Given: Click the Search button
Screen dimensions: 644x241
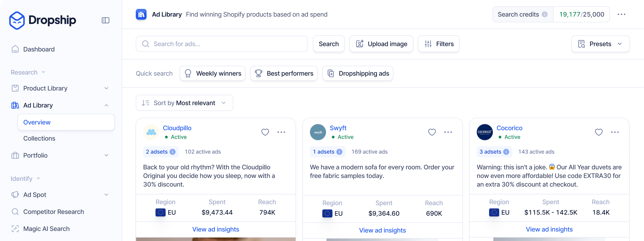Looking at the screenshot, I should click(329, 44).
